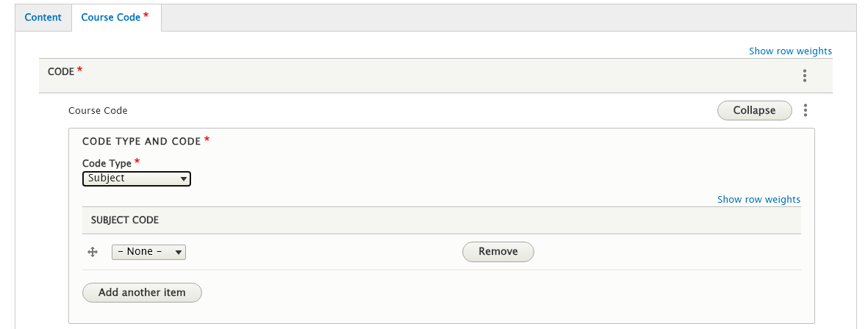
Task: Click the red asterisk on Course Code tab
Action: pyautogui.click(x=146, y=15)
